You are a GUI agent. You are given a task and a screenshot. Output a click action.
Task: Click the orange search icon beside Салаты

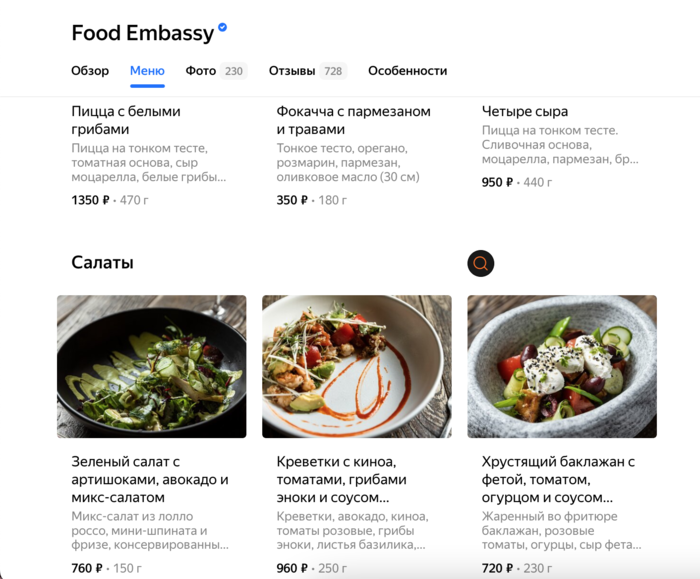[x=480, y=263]
